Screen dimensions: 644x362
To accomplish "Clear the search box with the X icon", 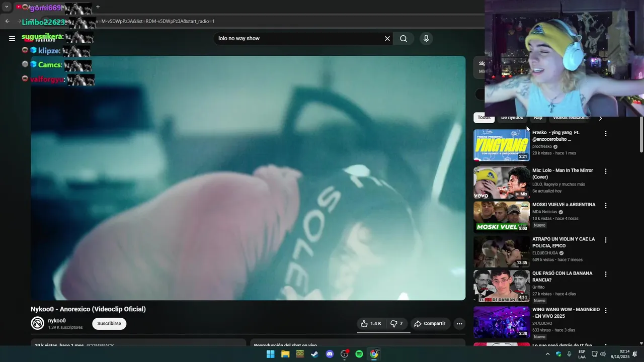I will pos(387,39).
